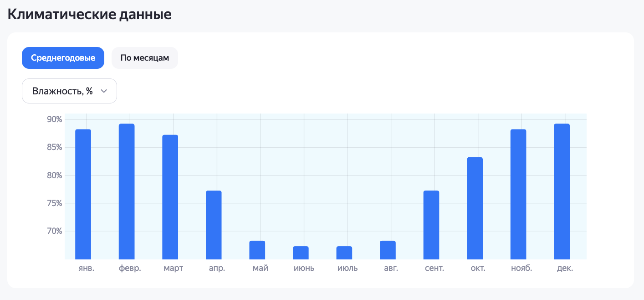Click the short bar above май
Viewport: 644px width, 300px height.
[x=257, y=250]
